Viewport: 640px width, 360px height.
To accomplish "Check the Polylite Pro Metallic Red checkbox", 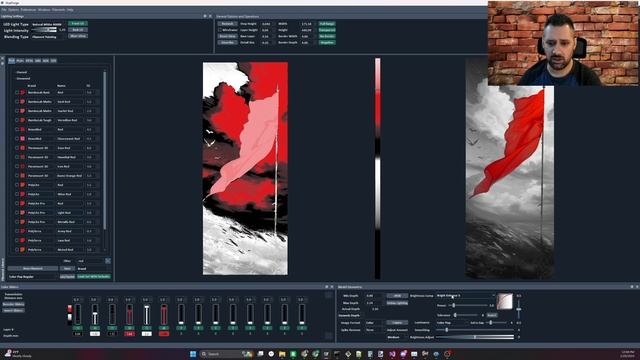I will [17, 222].
